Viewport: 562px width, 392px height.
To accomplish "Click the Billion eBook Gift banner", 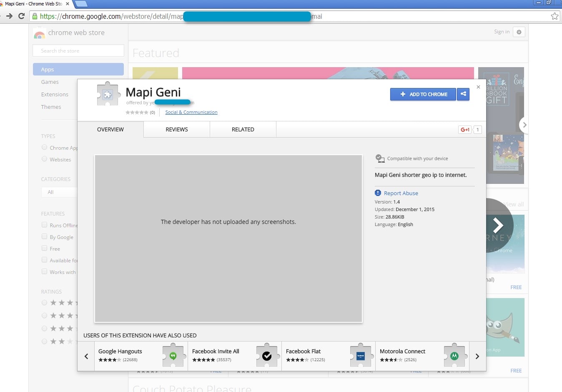I will pyautogui.click(x=501, y=125).
